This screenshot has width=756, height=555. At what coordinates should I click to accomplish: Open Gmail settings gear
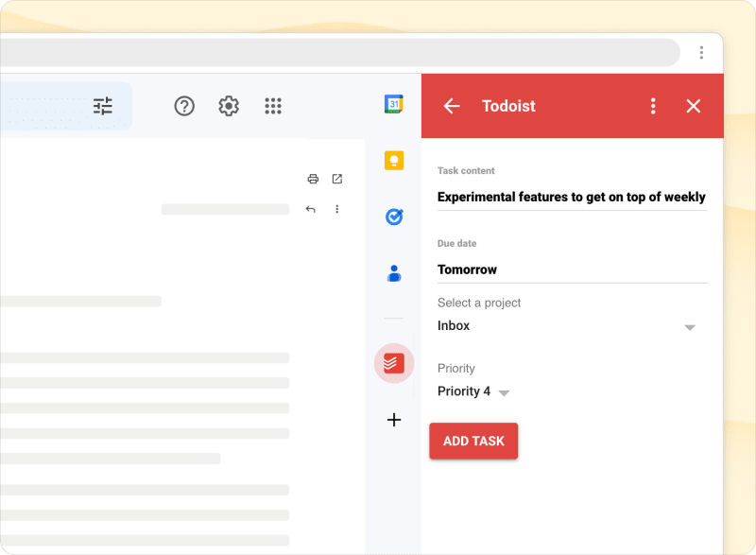click(228, 106)
